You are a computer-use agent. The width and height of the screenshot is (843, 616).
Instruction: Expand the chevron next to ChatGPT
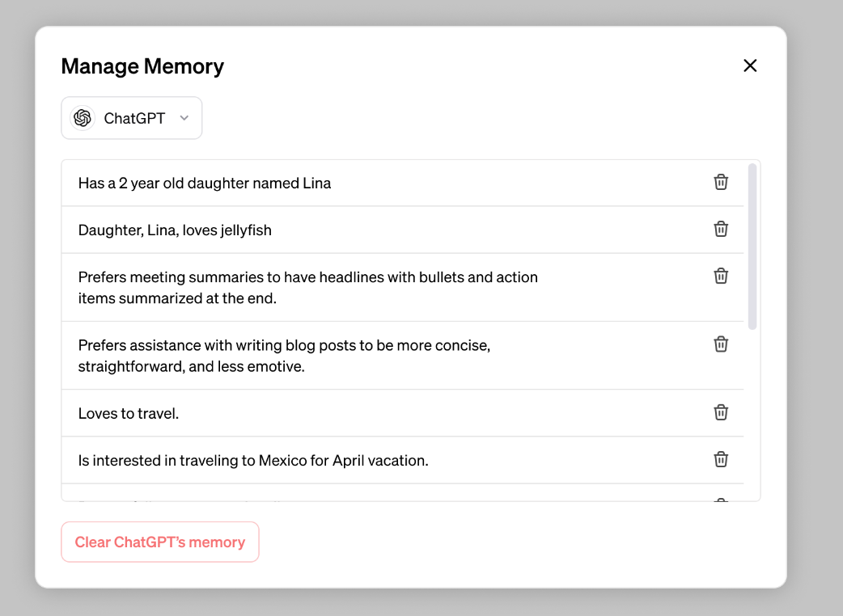[184, 118]
